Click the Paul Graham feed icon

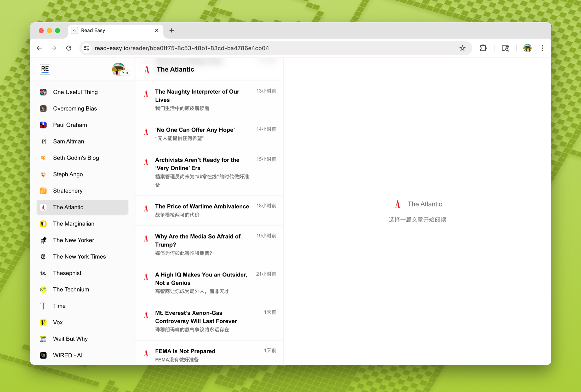tap(43, 125)
